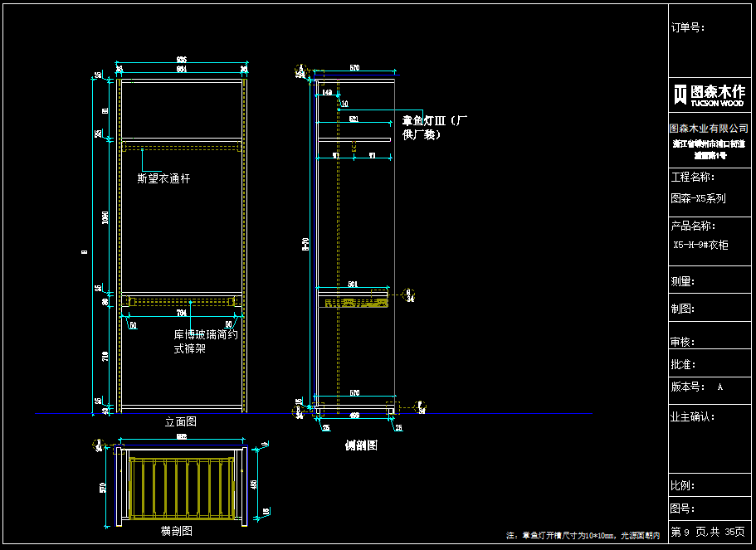The image size is (756, 550).
Task: Click the 比例 scale field
Action: pos(682,485)
